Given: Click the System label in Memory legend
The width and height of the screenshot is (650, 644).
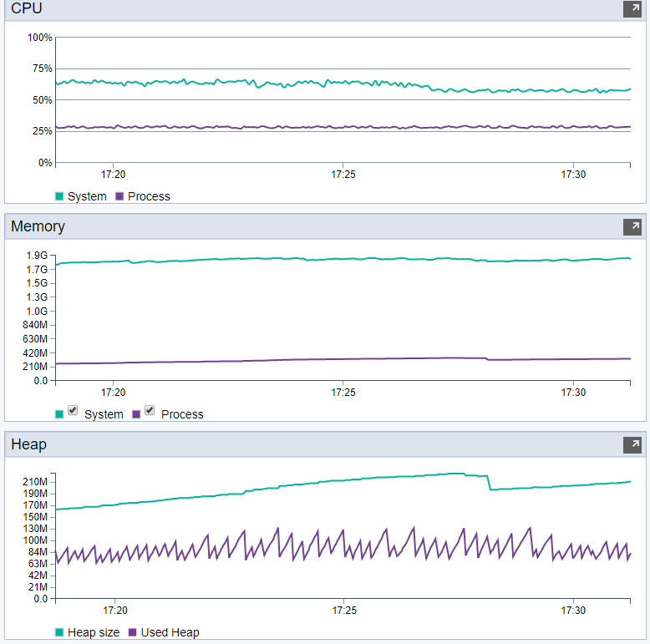Looking at the screenshot, I should pyautogui.click(x=104, y=414).
